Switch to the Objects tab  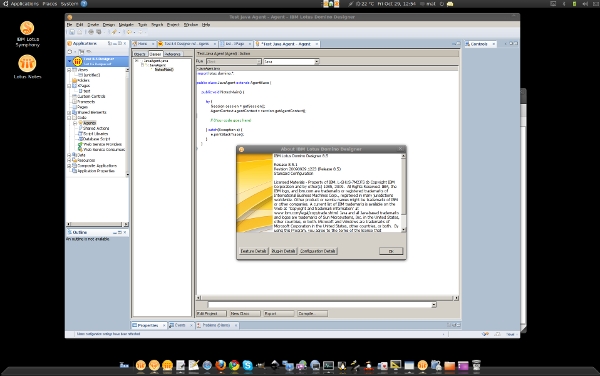[140, 54]
